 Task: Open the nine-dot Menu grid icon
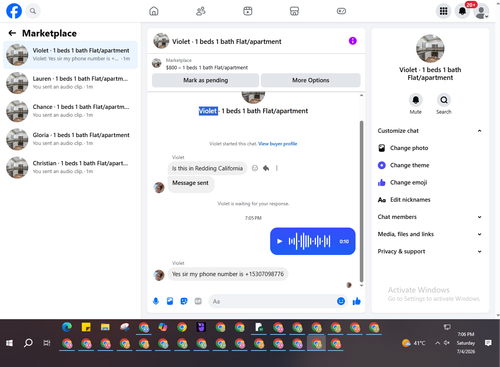point(443,11)
